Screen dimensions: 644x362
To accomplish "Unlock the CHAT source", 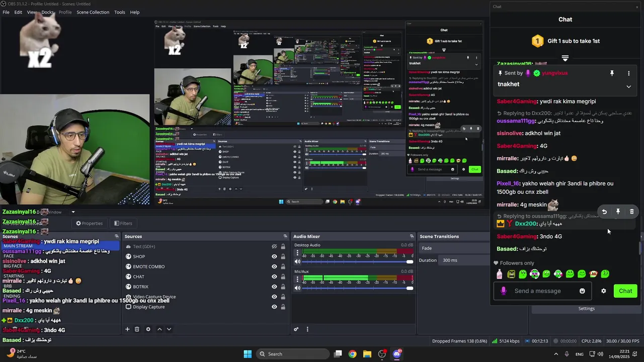I will pos(283,277).
